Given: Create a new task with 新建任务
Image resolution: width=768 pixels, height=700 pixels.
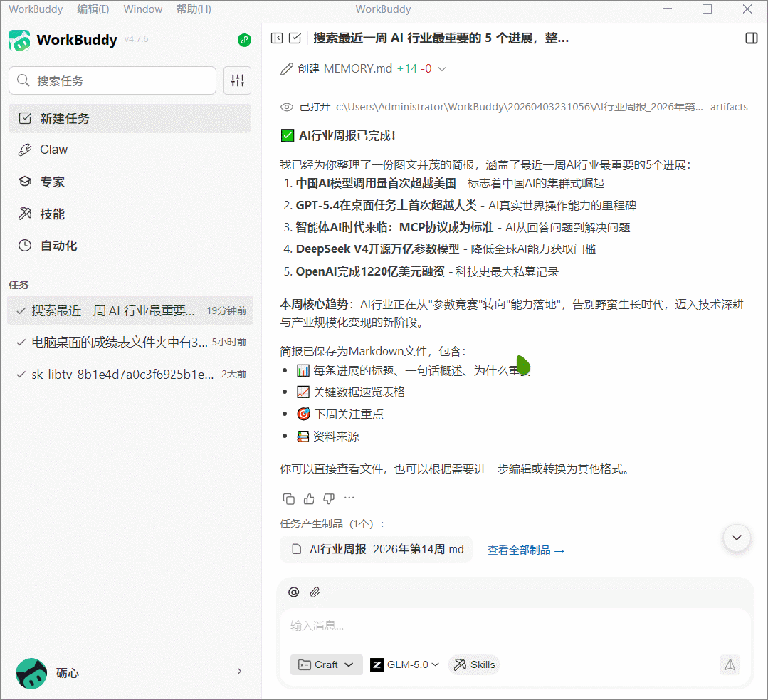Looking at the screenshot, I should [x=130, y=119].
